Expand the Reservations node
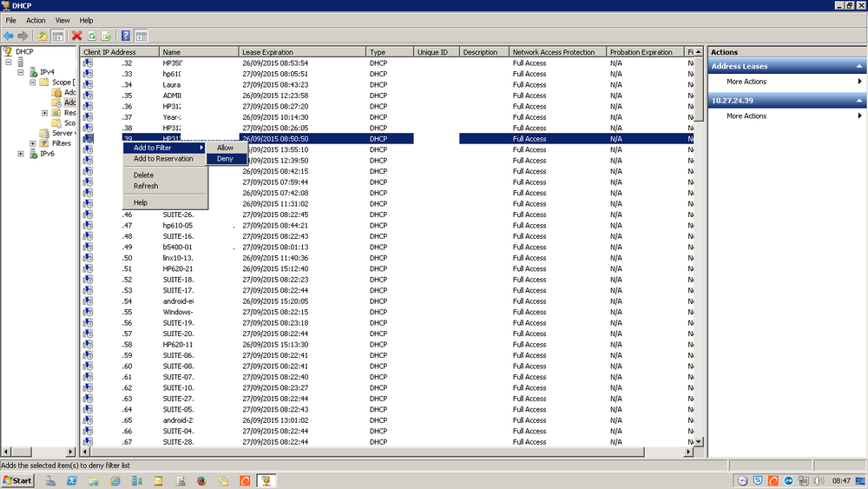Viewport: 868px width, 489px height. point(45,113)
